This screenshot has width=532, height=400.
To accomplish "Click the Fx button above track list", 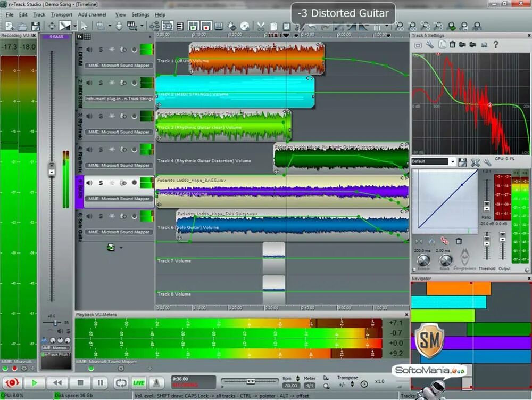I will click(80, 37).
